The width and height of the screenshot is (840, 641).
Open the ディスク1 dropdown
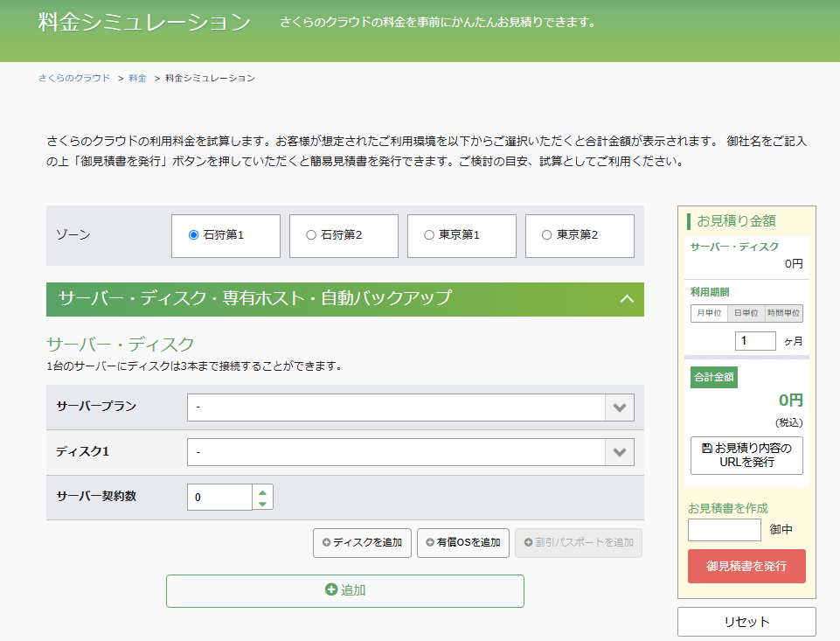pyautogui.click(x=410, y=452)
